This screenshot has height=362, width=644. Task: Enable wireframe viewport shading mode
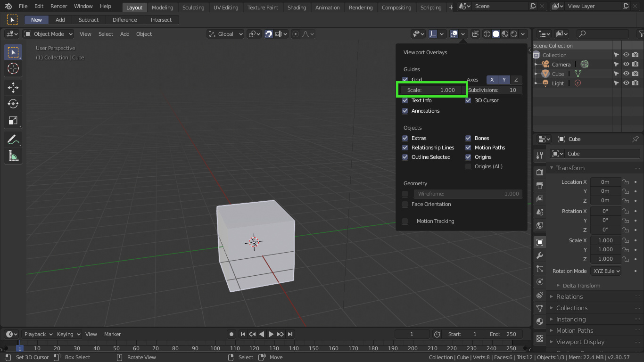click(487, 34)
